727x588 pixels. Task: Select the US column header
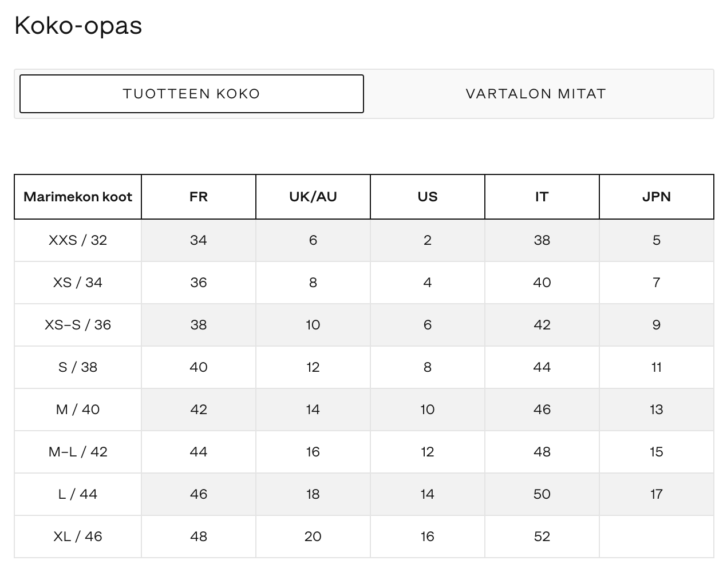pos(427,197)
